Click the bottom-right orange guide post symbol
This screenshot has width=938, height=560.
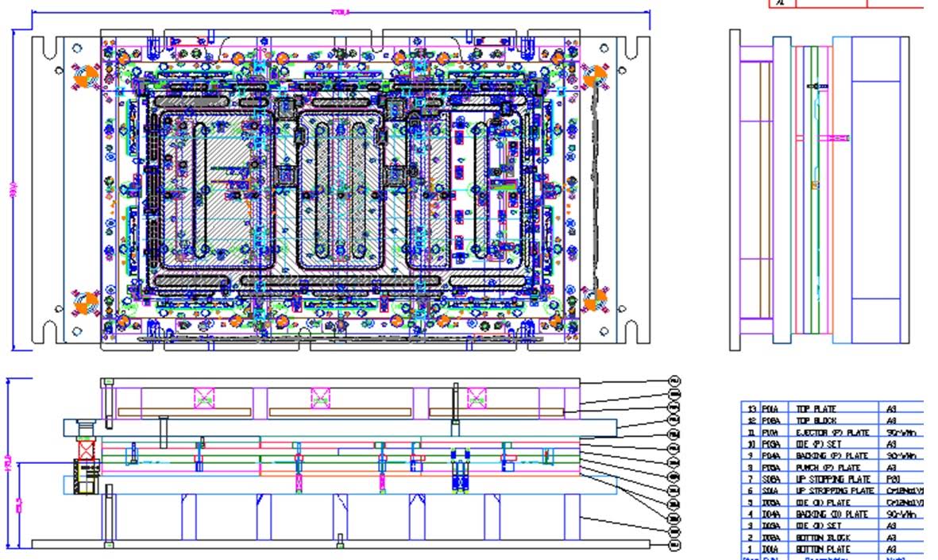[595, 300]
